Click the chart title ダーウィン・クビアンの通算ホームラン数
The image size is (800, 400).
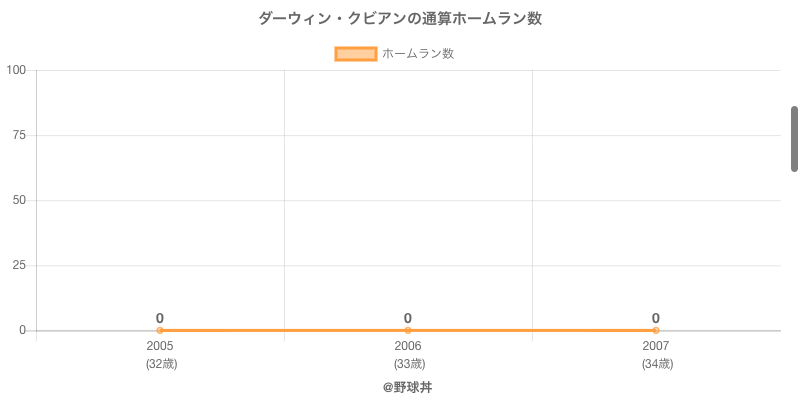point(400,19)
